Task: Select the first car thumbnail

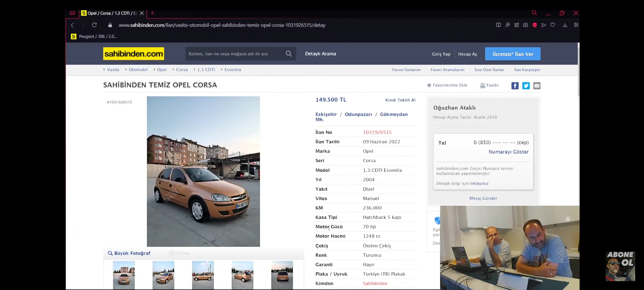Action: [x=124, y=275]
